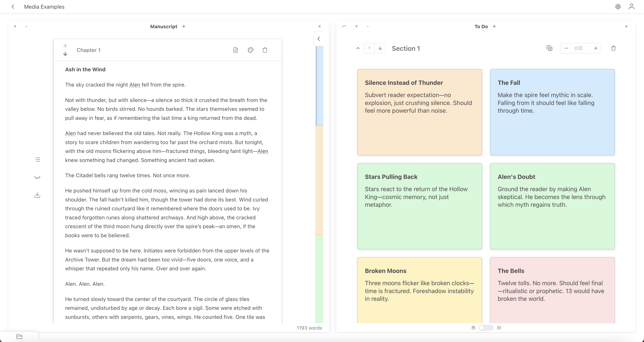Select the Silence Instead of Thunder card
This screenshot has width=644, height=342.
point(419,112)
